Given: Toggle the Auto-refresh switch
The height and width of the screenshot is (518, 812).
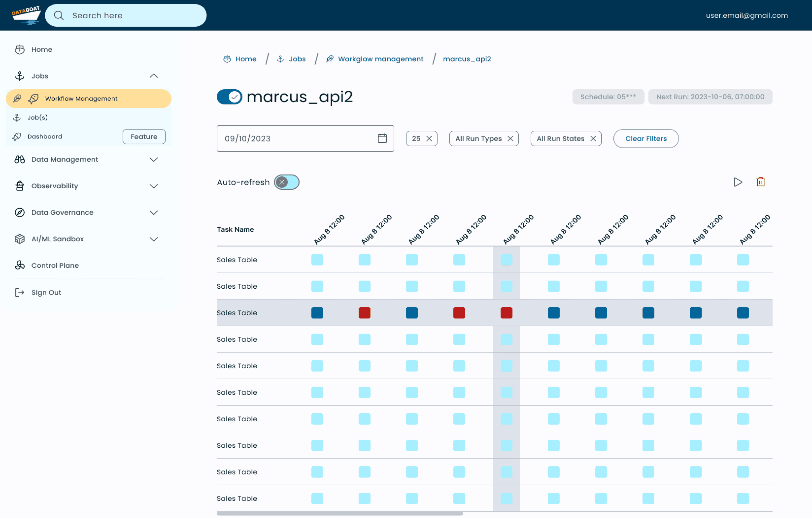Looking at the screenshot, I should (286, 182).
